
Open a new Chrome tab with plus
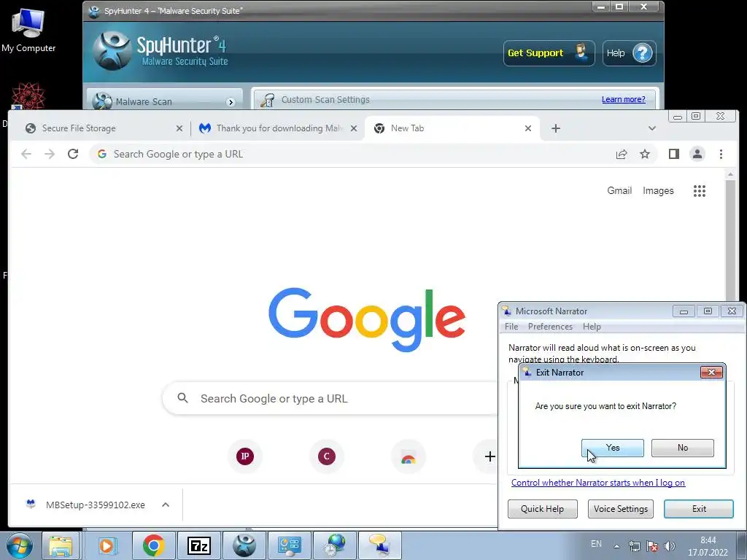point(555,128)
